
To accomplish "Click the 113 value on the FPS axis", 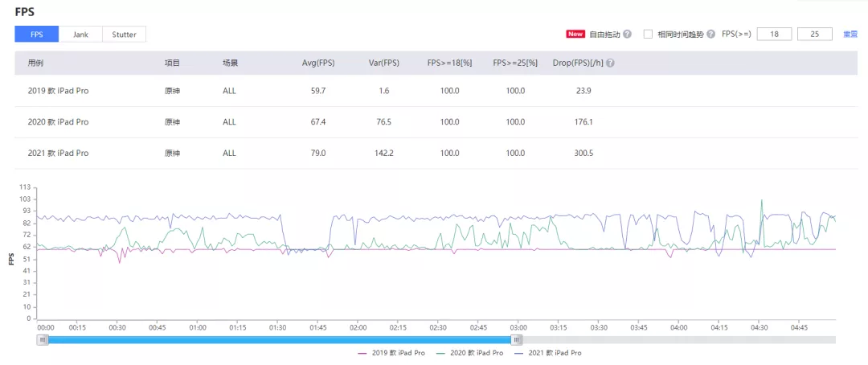I will [24, 187].
